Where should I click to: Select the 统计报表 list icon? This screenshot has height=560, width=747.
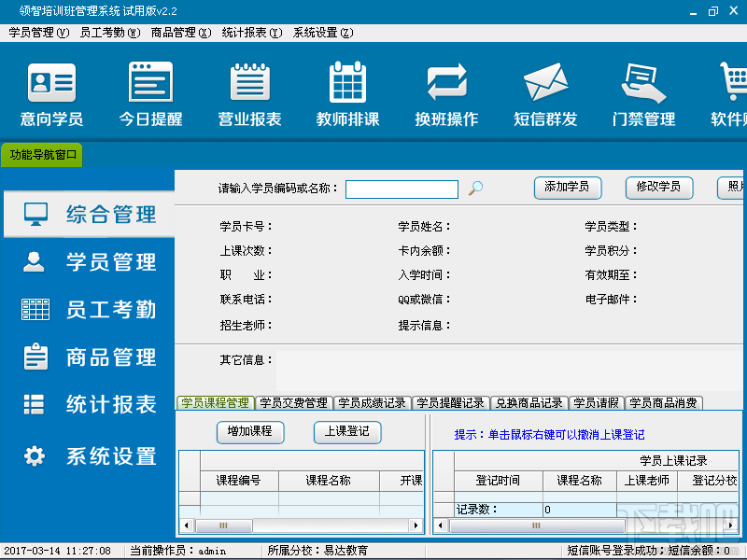[34, 405]
